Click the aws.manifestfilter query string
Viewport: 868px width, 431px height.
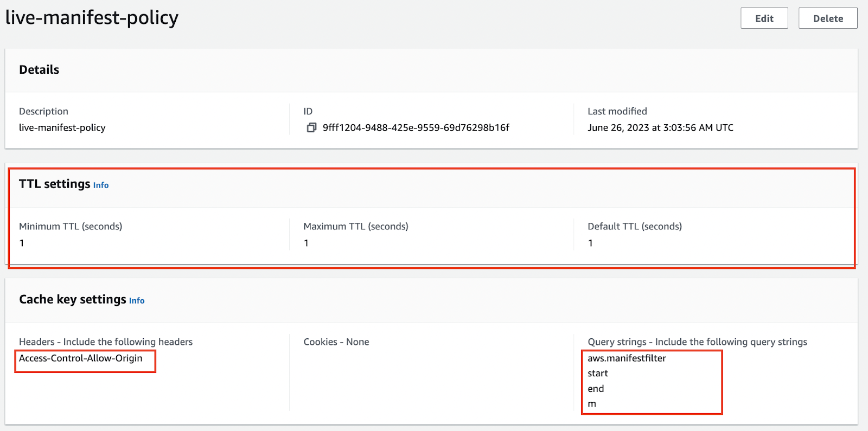tap(627, 358)
